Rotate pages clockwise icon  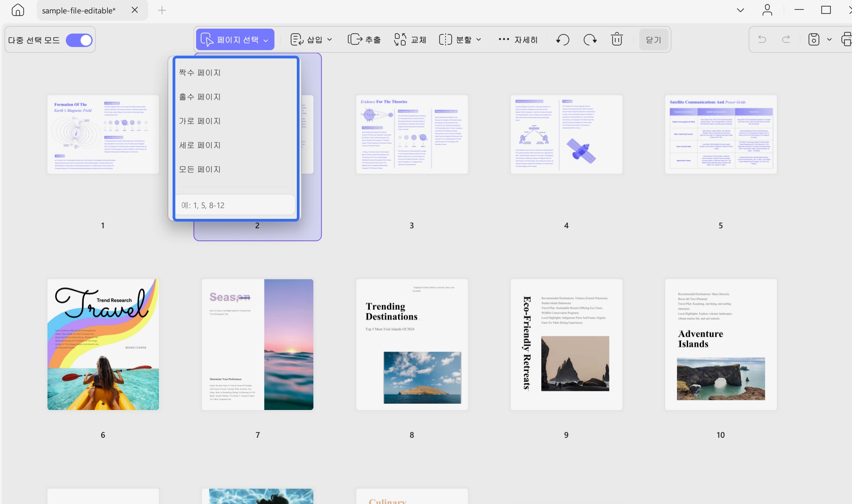click(x=590, y=40)
